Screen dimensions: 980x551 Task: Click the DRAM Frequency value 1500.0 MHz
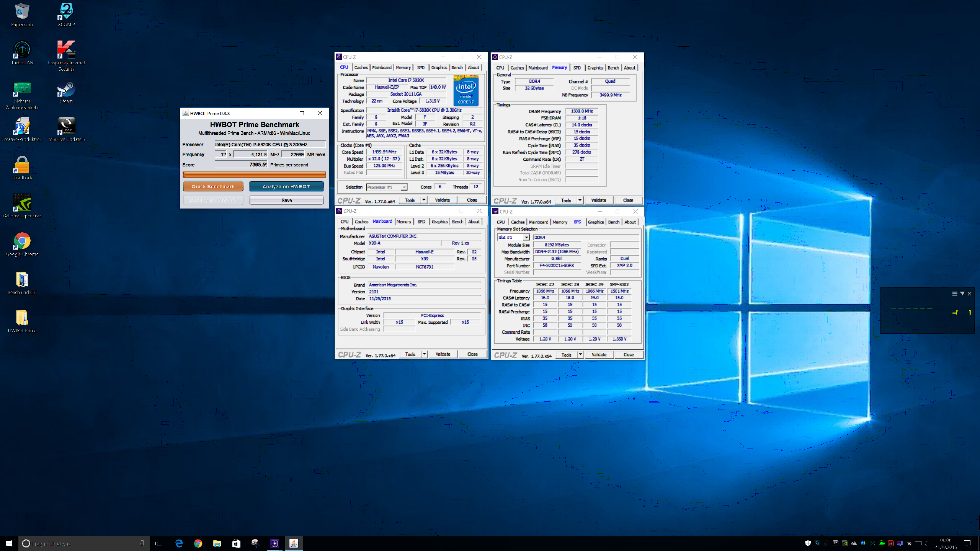[581, 111]
